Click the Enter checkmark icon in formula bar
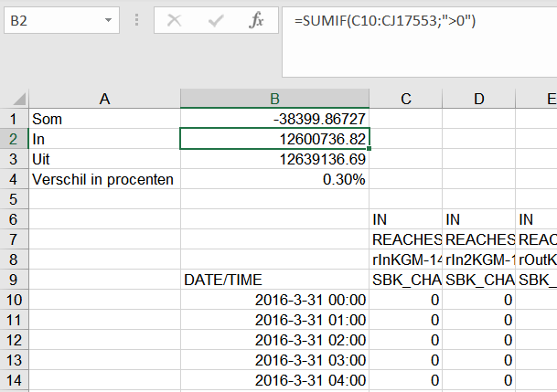Viewport: 557px width, 392px height. [x=216, y=20]
